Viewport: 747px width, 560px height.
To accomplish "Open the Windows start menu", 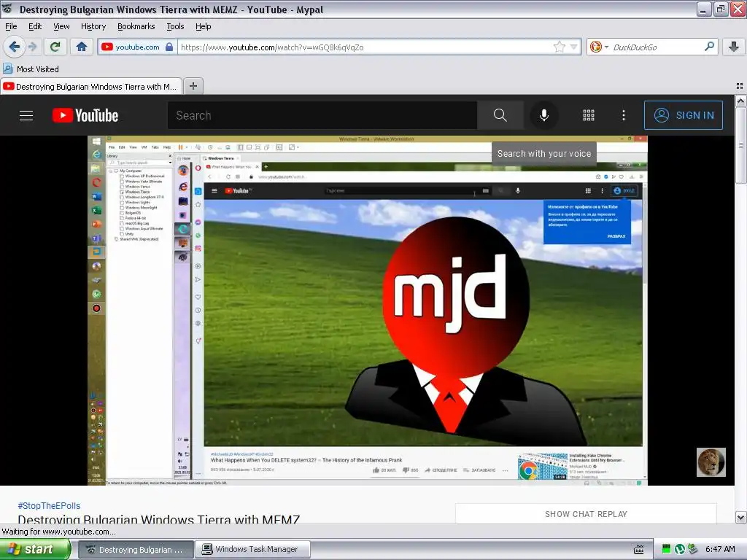I will (x=35, y=550).
